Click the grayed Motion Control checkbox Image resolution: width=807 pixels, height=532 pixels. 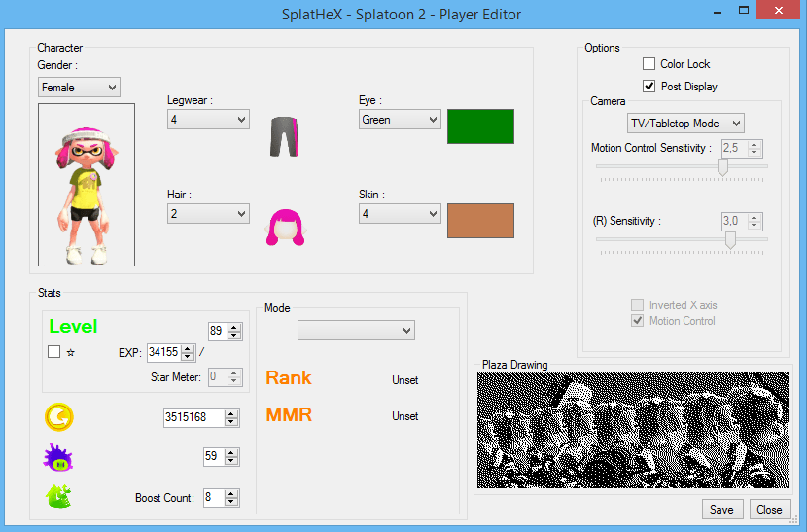click(x=637, y=320)
